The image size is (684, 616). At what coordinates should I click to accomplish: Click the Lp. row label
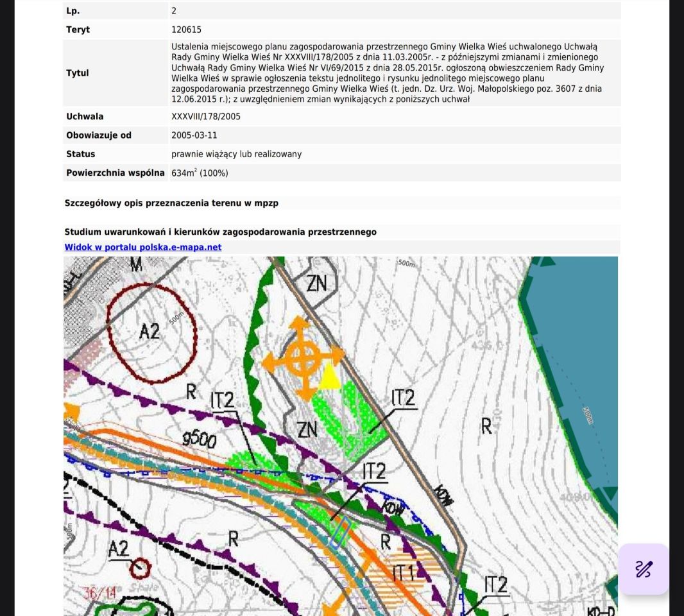[x=73, y=11]
